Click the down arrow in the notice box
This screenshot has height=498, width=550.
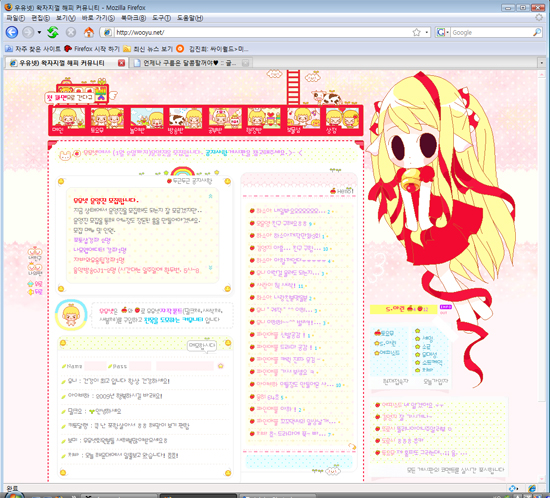click(x=210, y=268)
